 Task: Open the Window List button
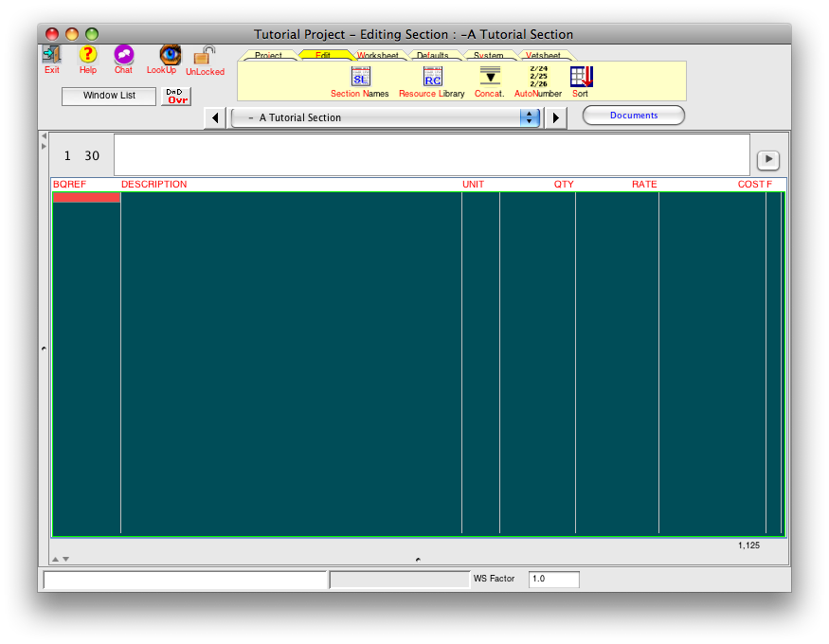(x=109, y=97)
